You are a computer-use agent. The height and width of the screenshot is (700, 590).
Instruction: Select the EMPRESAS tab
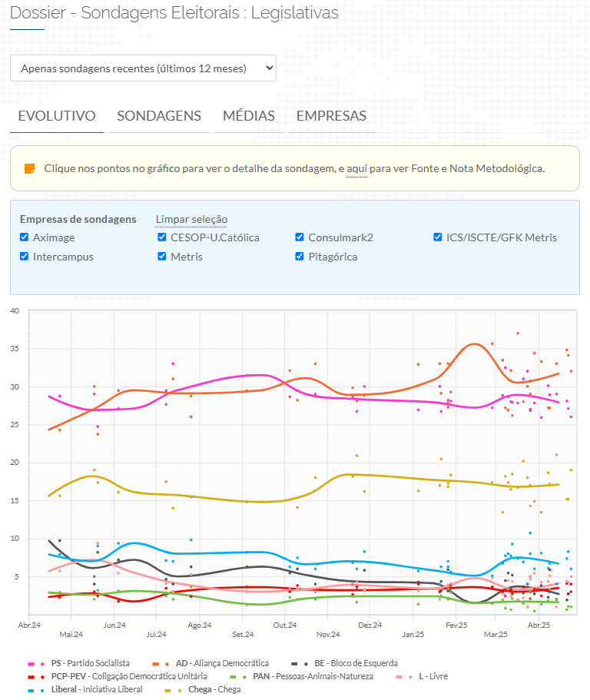(x=331, y=116)
